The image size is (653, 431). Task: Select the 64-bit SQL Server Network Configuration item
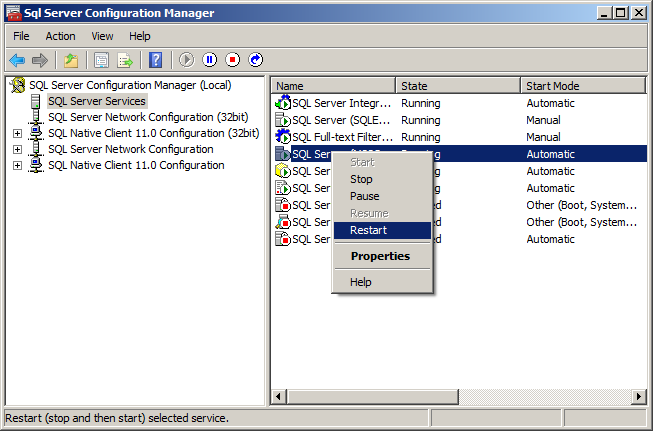[131, 149]
